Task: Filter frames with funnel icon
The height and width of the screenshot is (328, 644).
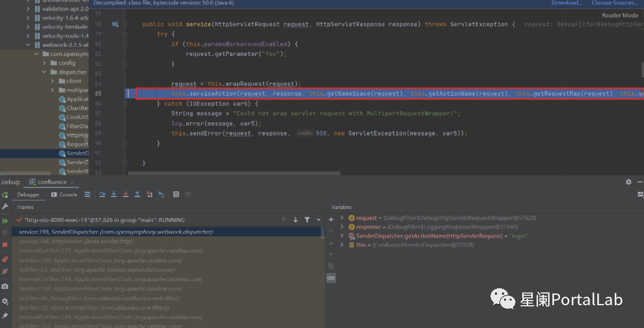Action: click(x=307, y=220)
